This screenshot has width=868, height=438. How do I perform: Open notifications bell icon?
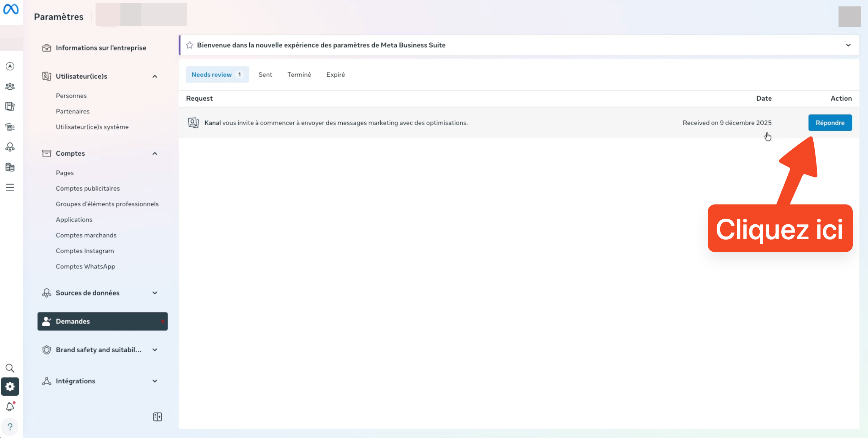tap(10, 406)
